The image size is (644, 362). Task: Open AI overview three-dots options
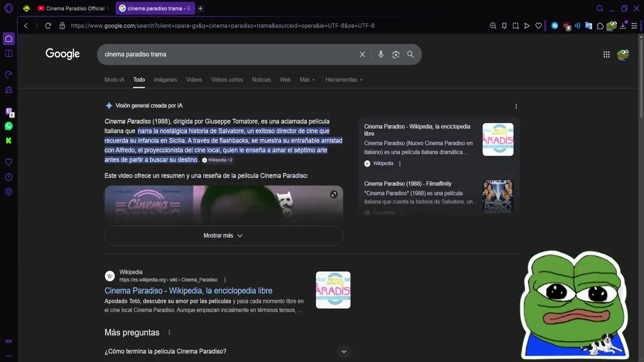(516, 106)
